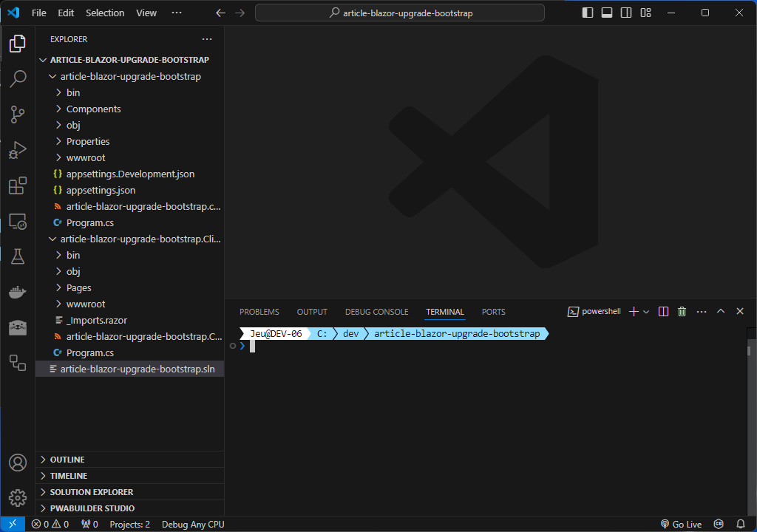Open the Search view icon
Viewport: 757px width, 532px height.
click(x=18, y=78)
